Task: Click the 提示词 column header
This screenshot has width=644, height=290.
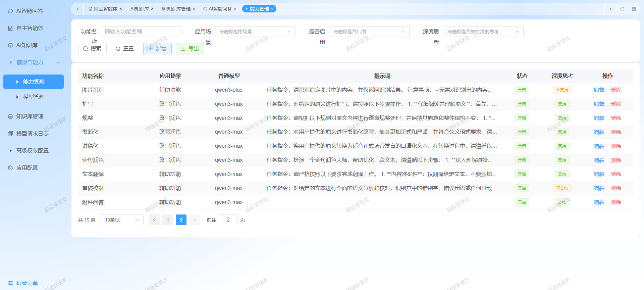Action: [382, 76]
